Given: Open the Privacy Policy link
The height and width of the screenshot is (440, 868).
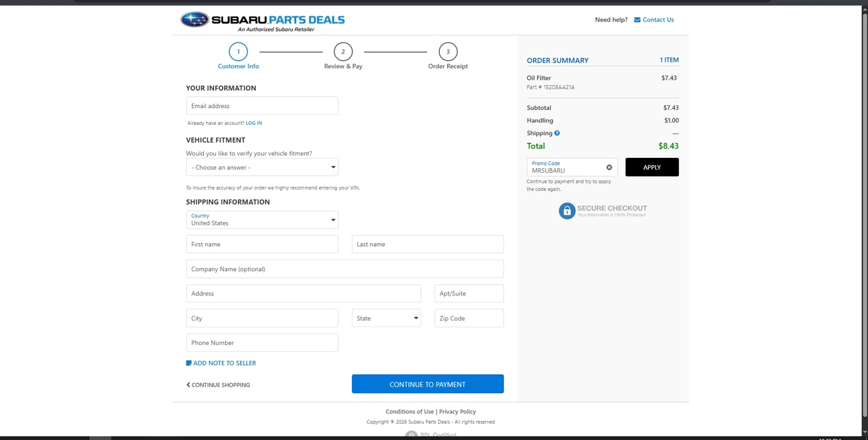Looking at the screenshot, I should point(457,412).
